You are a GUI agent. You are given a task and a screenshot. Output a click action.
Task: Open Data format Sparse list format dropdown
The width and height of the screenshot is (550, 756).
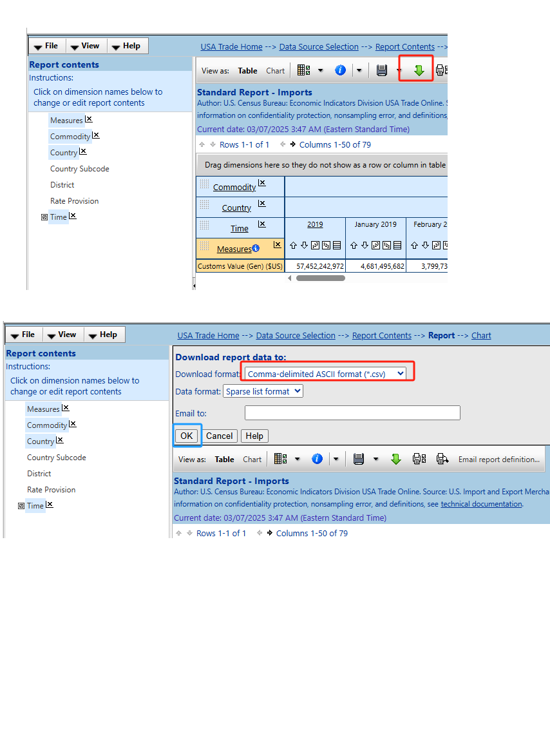tap(263, 391)
